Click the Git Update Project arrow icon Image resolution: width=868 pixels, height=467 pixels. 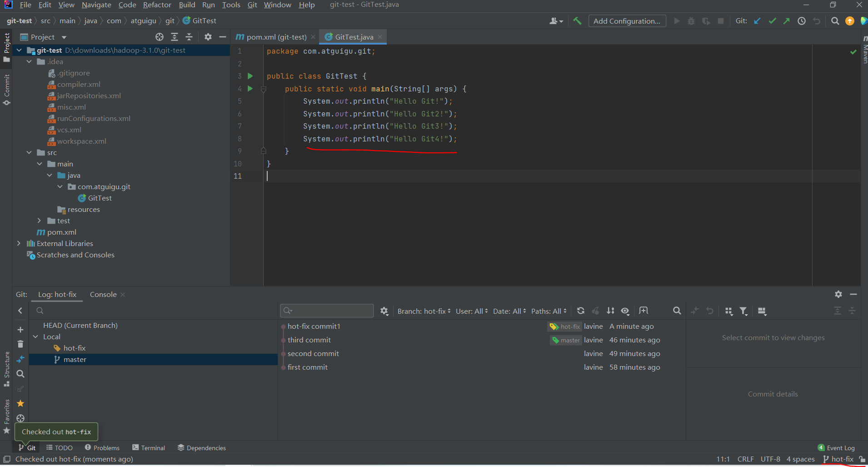coord(758,21)
